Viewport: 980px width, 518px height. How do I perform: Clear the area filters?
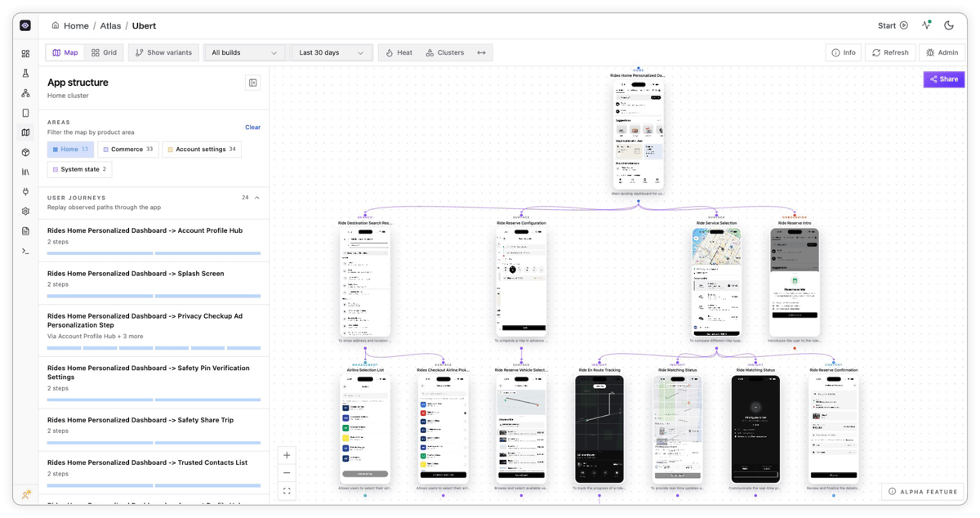[252, 127]
